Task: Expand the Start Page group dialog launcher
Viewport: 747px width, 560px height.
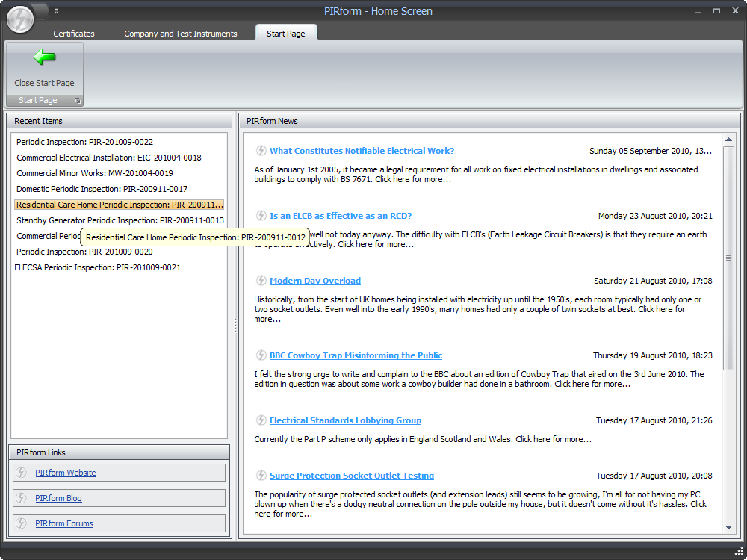Action: (x=78, y=101)
